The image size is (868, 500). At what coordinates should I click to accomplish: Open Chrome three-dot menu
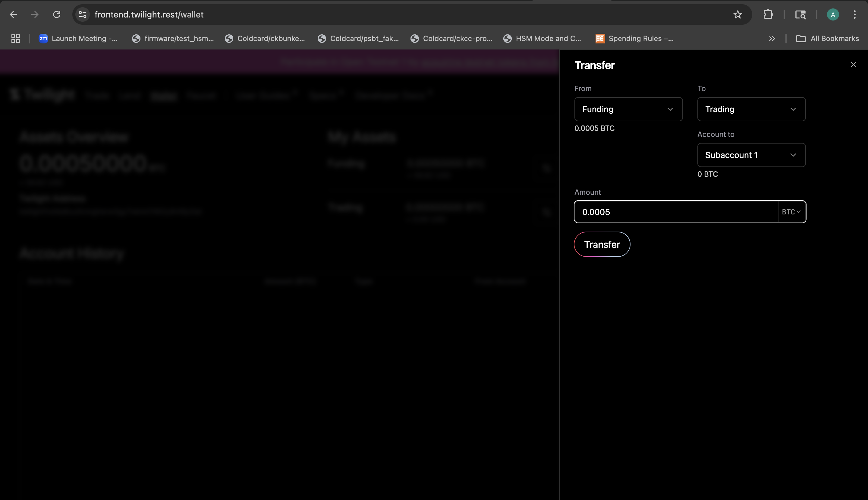pyautogui.click(x=854, y=14)
